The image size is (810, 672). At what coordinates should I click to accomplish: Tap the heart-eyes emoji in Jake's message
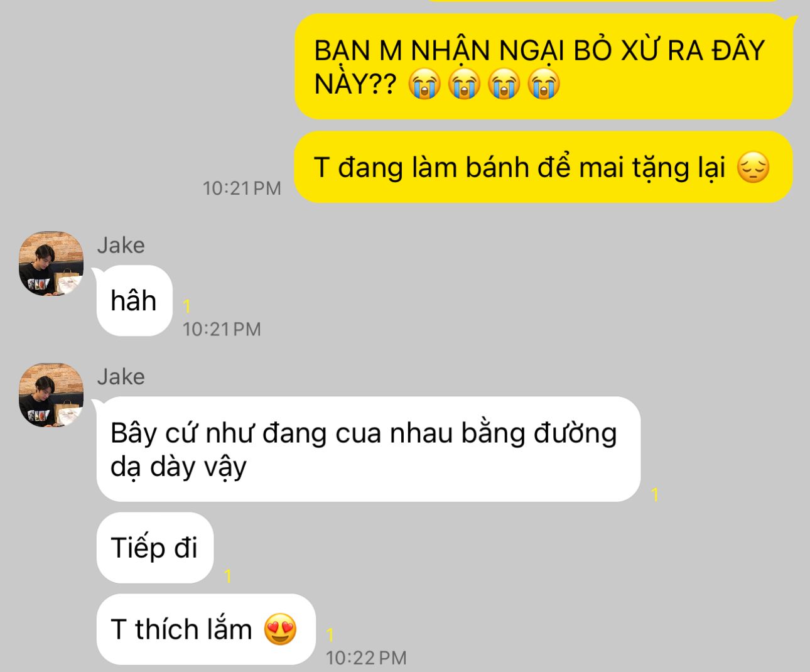coord(280,629)
